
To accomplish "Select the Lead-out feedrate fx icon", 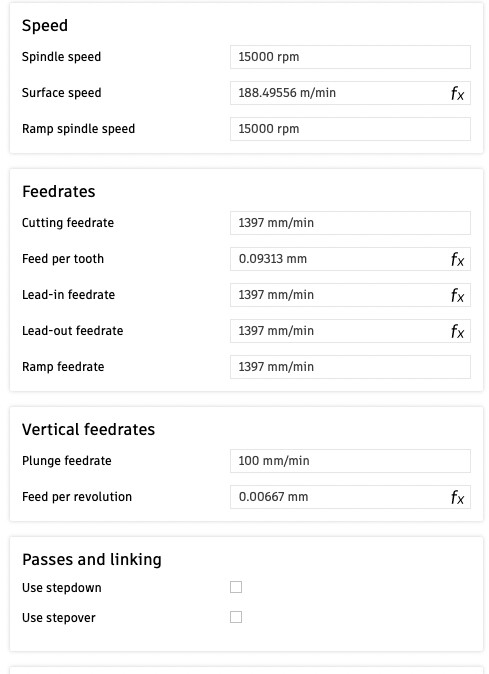I will click(x=457, y=331).
